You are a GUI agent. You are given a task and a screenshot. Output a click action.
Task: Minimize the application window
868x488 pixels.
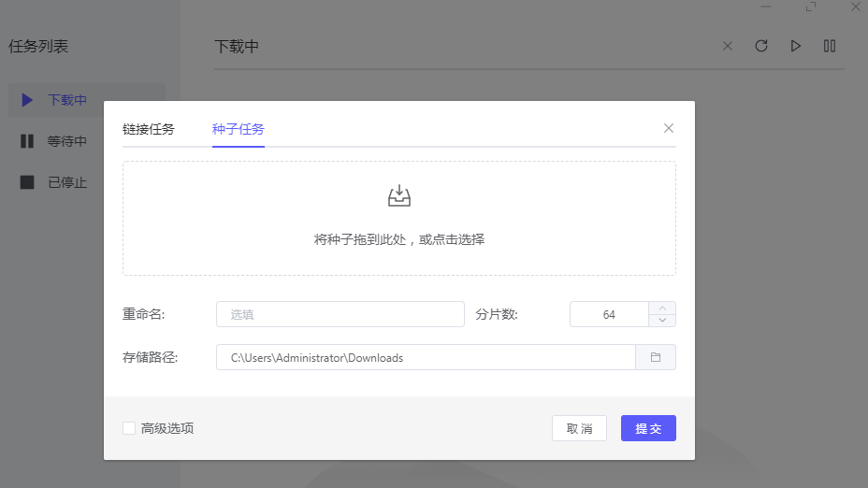pos(766,7)
